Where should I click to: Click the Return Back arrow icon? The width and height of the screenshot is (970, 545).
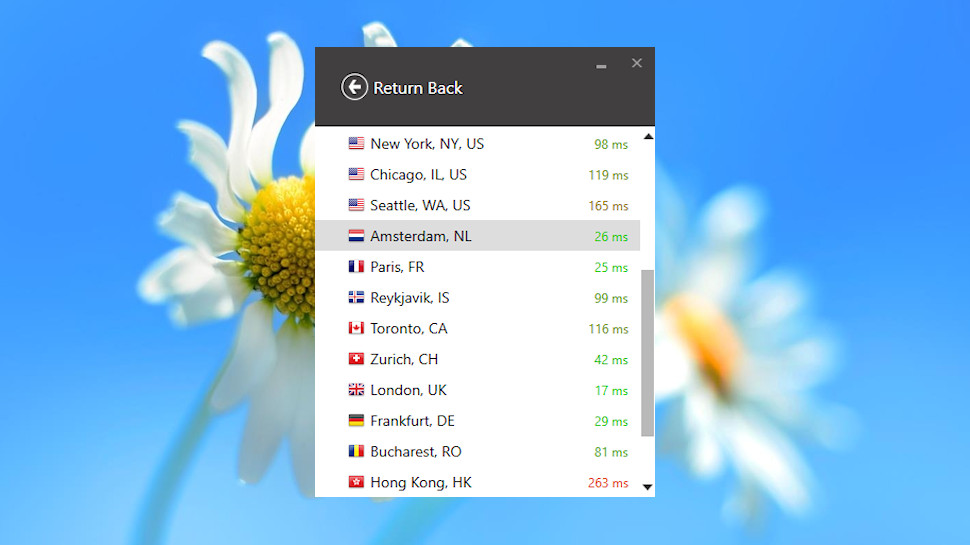click(x=354, y=87)
